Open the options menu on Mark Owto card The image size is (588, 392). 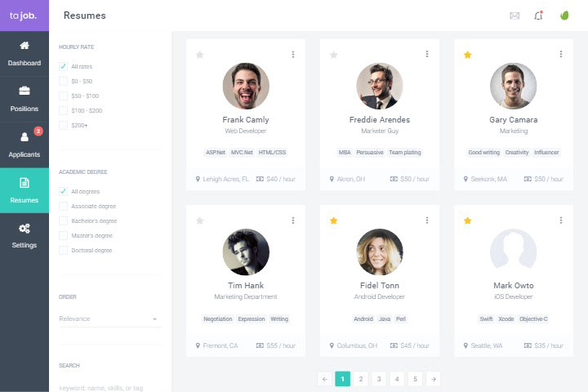(560, 220)
